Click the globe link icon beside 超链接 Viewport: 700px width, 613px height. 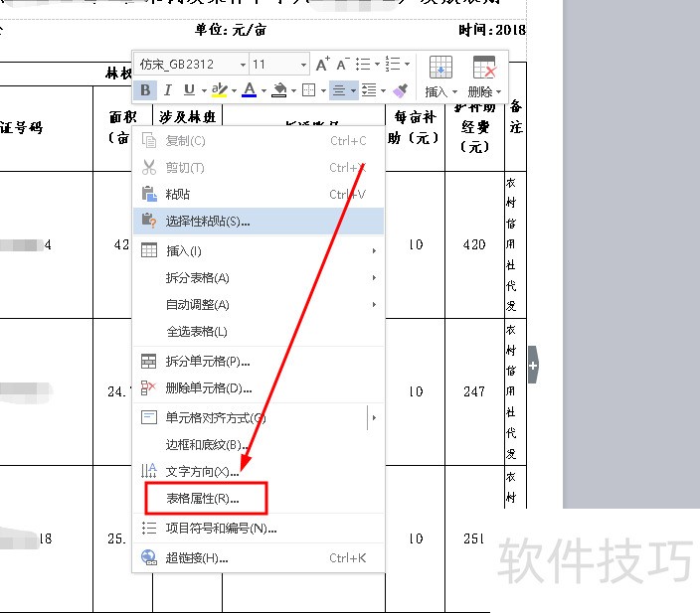point(149,557)
